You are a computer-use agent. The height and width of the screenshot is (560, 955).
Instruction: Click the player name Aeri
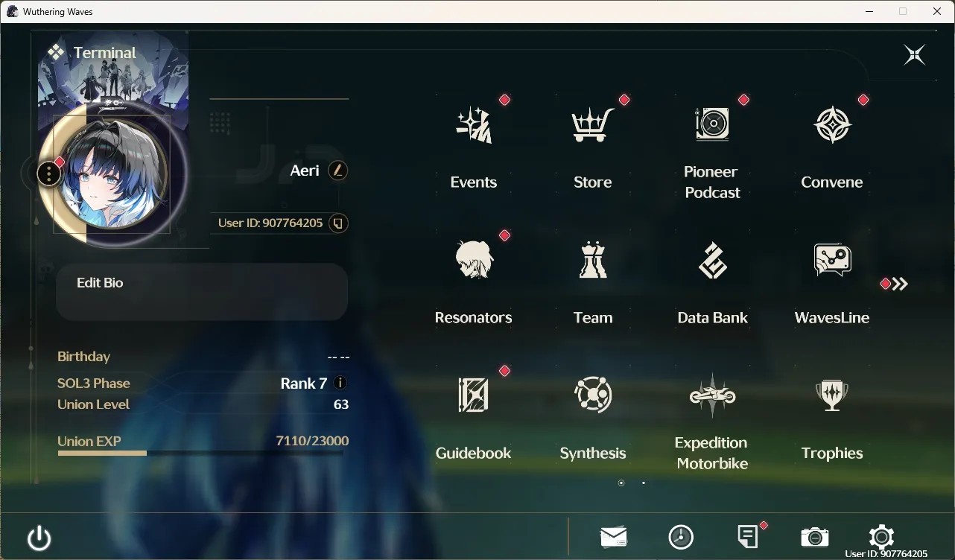click(x=305, y=171)
